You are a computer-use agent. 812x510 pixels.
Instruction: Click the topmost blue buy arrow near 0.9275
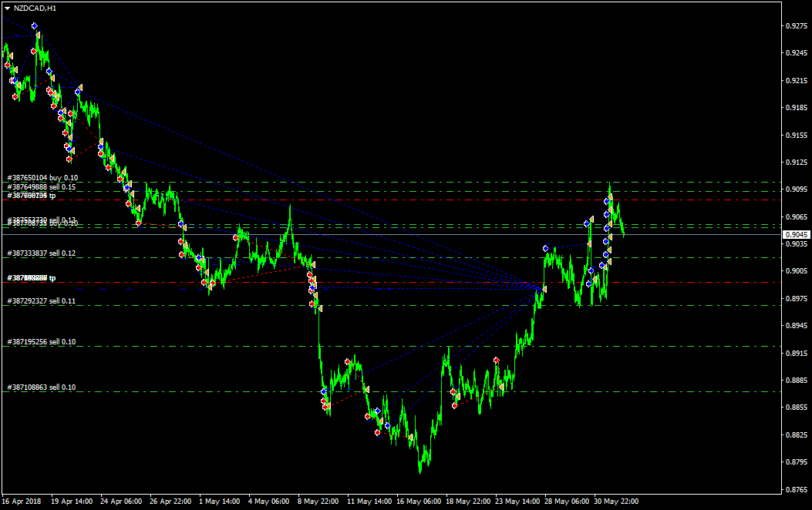coord(34,26)
